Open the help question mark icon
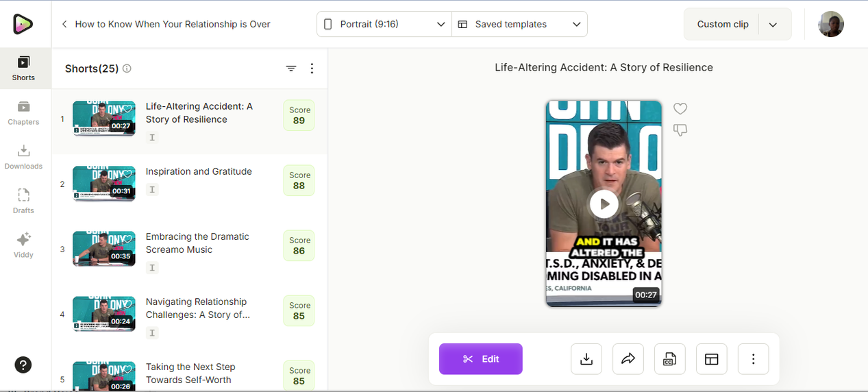The width and height of the screenshot is (868, 392). 23,365
